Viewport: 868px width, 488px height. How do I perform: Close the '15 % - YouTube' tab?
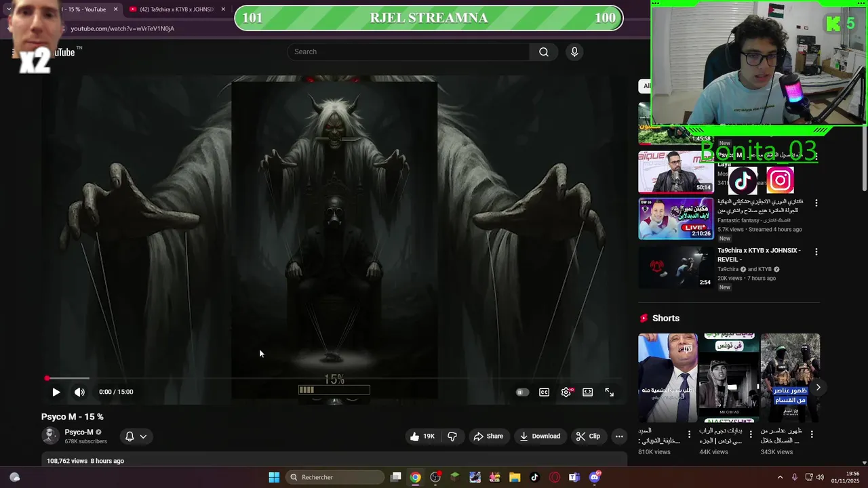[x=115, y=9]
